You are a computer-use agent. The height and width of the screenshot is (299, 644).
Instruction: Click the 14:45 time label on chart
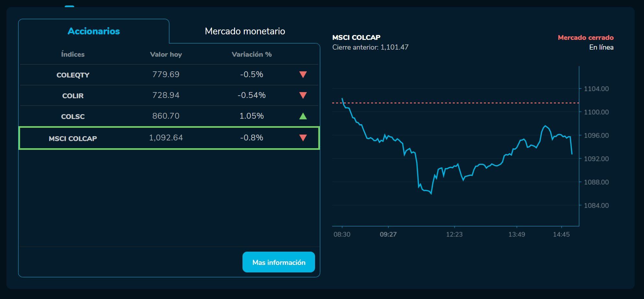(561, 234)
